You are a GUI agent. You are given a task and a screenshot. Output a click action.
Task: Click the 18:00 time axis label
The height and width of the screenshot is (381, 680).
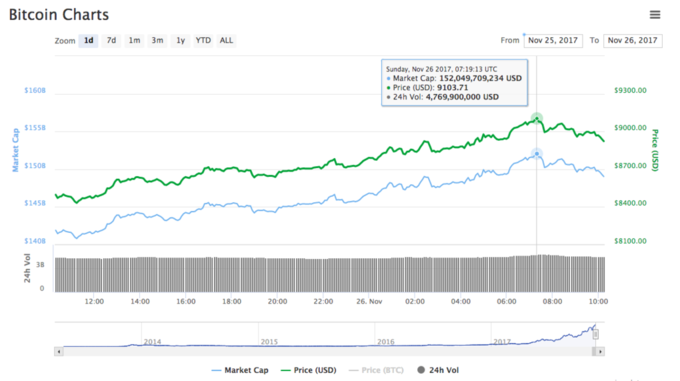[x=232, y=301]
